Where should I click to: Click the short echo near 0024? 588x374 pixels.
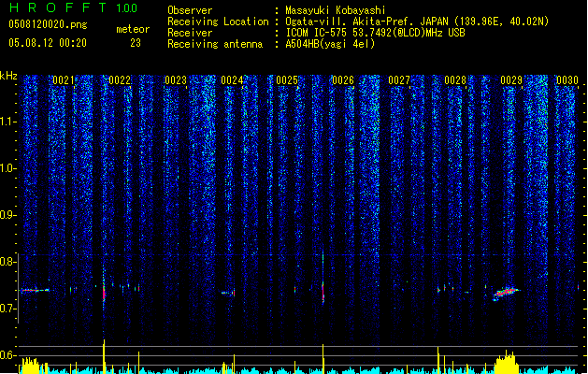click(228, 293)
